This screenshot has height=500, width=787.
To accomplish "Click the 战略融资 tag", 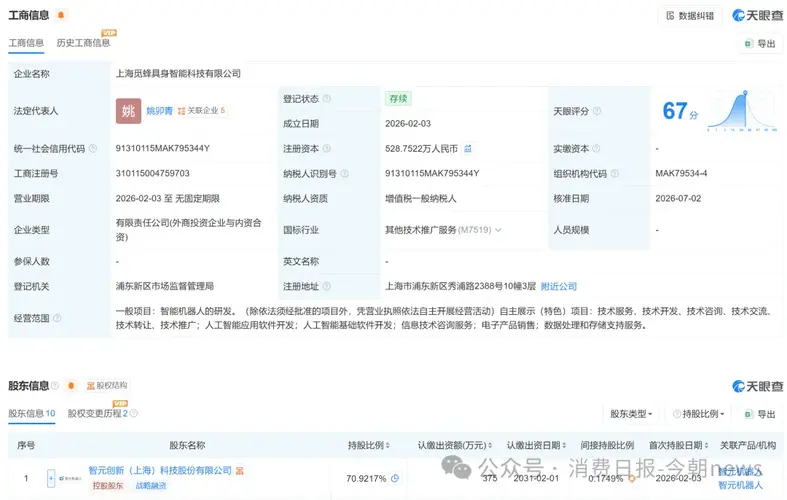I will click(151, 486).
